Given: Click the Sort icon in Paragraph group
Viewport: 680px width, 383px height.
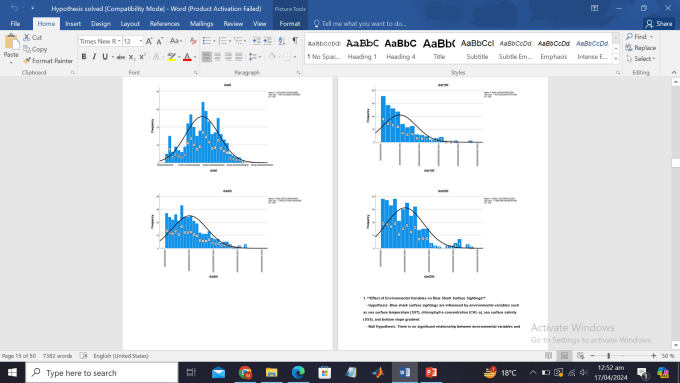Looking at the screenshot, I should (281, 41).
